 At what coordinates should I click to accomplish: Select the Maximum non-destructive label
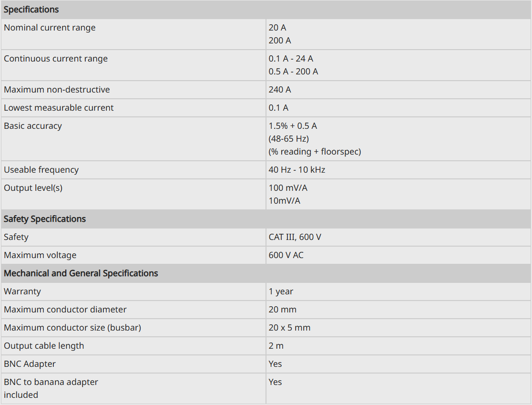tap(57, 90)
